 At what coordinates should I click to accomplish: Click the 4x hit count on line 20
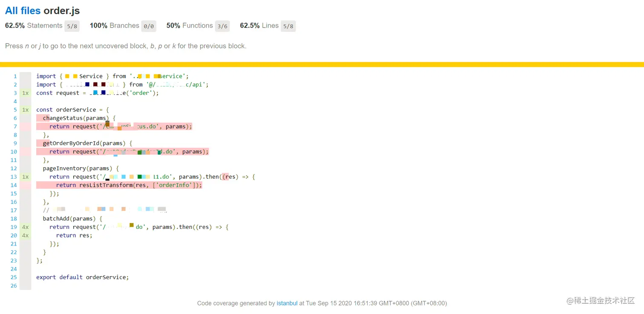(26, 235)
